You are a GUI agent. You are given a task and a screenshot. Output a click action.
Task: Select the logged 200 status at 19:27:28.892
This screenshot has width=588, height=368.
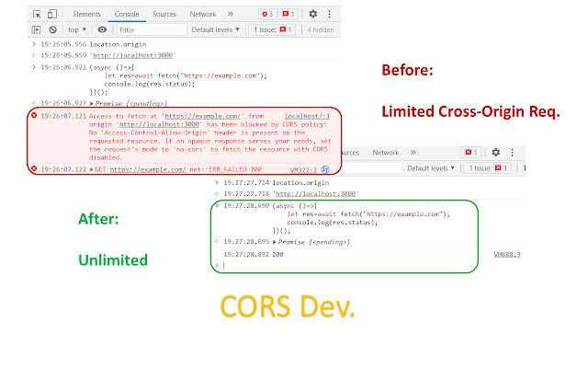(x=277, y=255)
